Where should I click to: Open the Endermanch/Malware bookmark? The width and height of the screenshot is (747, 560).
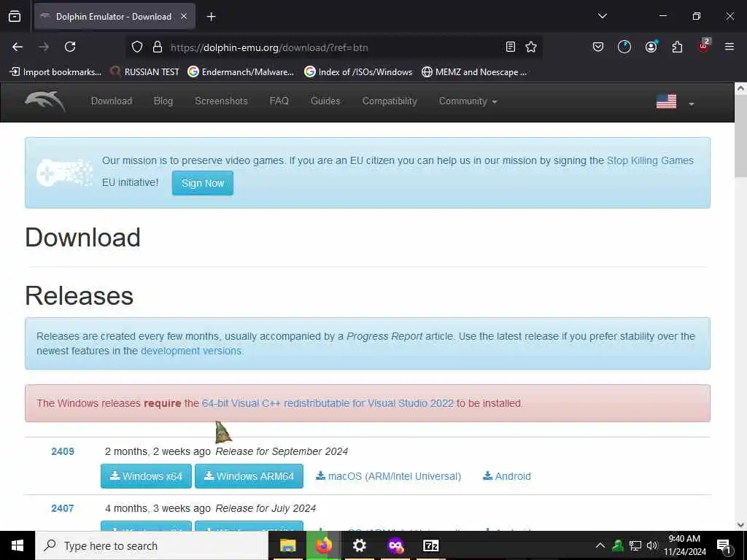pos(241,72)
